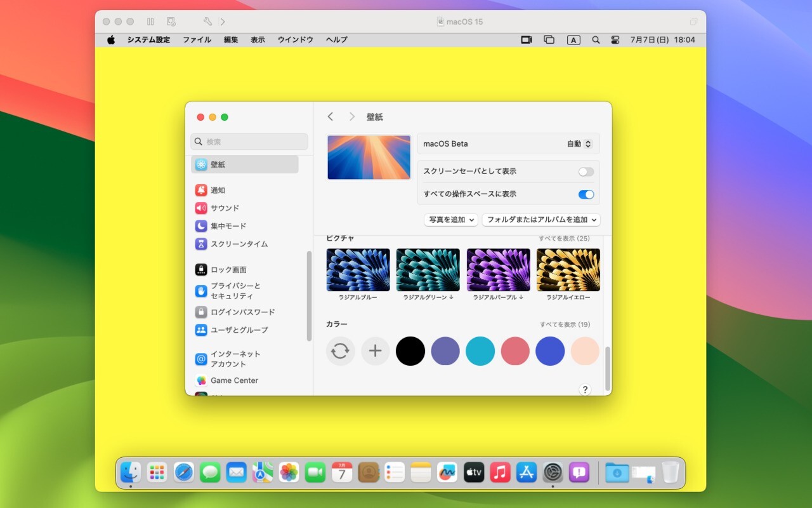
Task: Click the input source A icon
Action: click(573, 39)
